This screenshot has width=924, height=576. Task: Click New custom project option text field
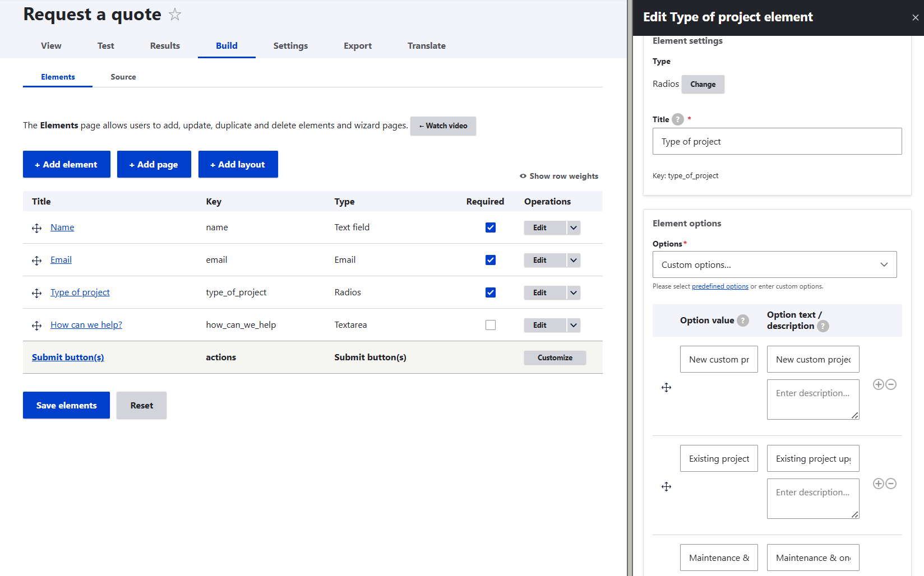813,359
